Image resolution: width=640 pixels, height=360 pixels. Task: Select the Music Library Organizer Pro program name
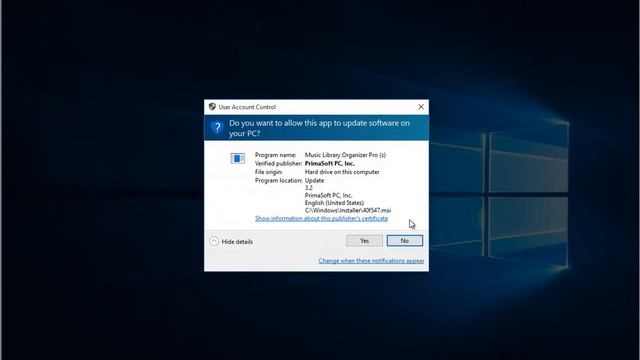coord(345,155)
